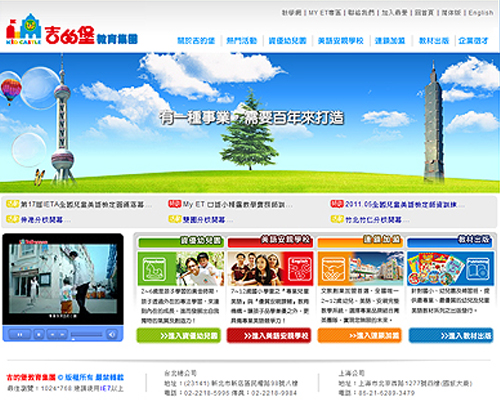The height and width of the screenshot is (400, 500).
Task: Pause the video with the pause button
Action: point(20,334)
